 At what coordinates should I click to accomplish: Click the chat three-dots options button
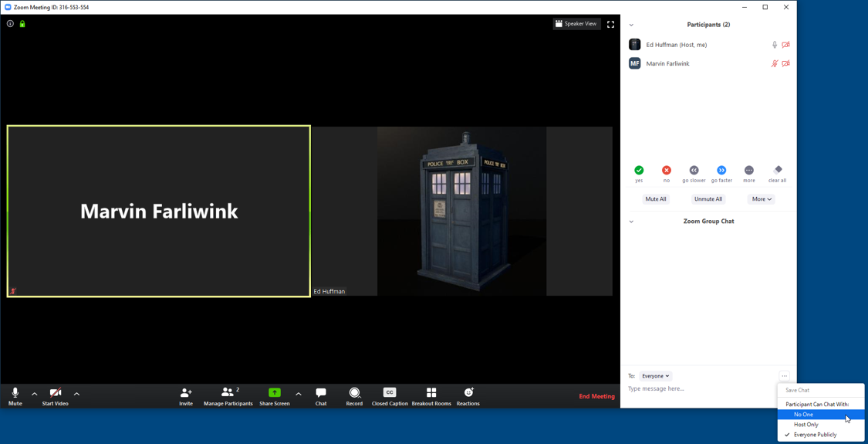pyautogui.click(x=784, y=376)
